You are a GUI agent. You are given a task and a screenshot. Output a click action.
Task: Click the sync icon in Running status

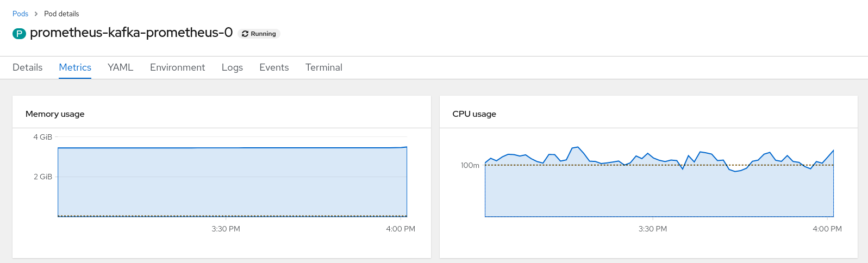pos(245,34)
